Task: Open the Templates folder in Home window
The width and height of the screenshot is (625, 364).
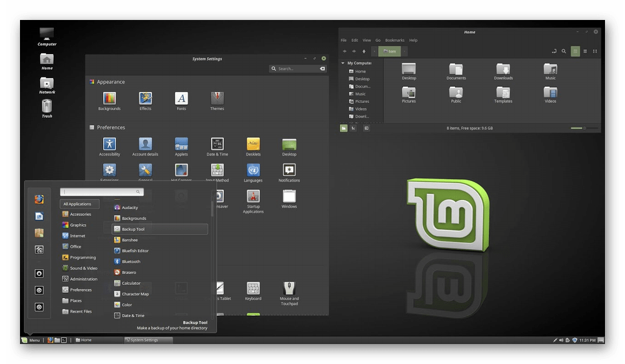Action: click(503, 95)
